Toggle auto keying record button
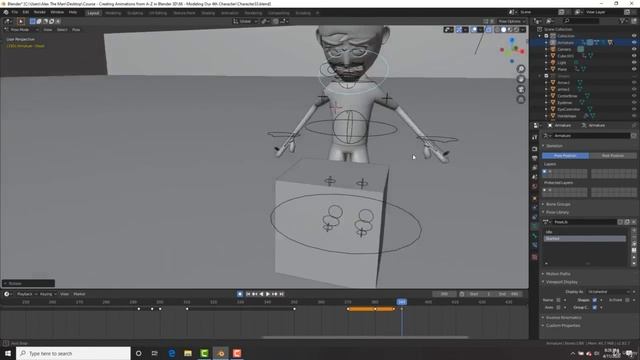This screenshot has width=640, height=360. coord(240,294)
